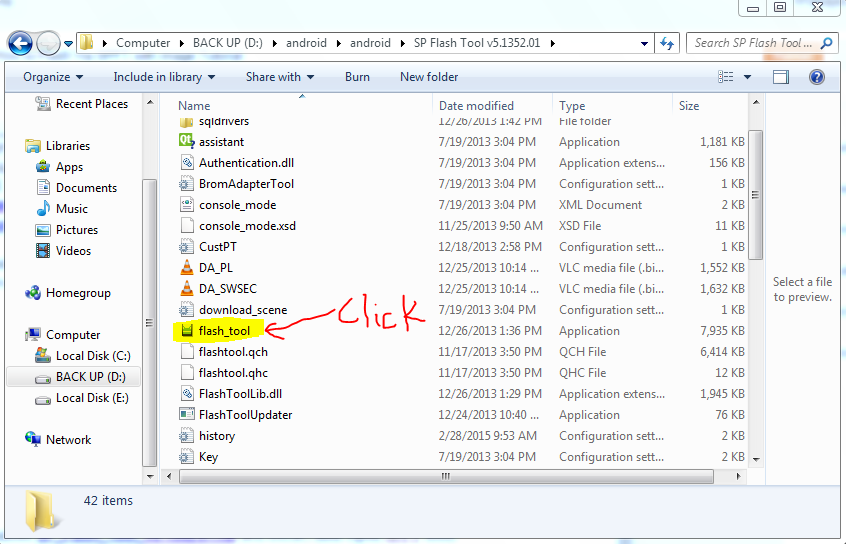Click the Back navigation arrow button

[20, 43]
